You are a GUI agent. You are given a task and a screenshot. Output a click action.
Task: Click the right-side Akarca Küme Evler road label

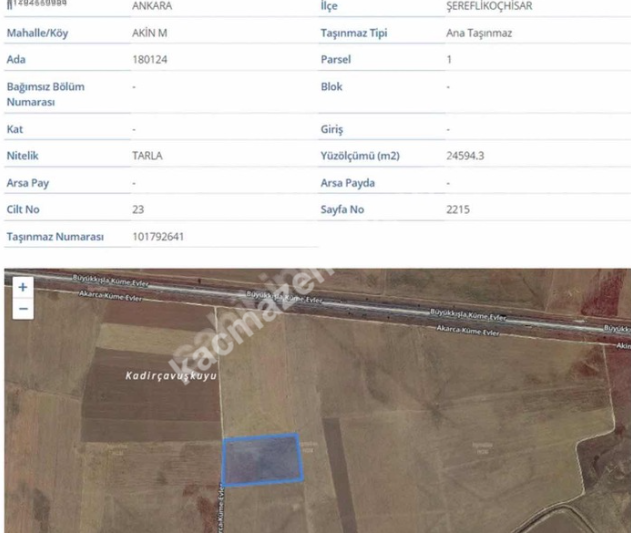[468, 331]
